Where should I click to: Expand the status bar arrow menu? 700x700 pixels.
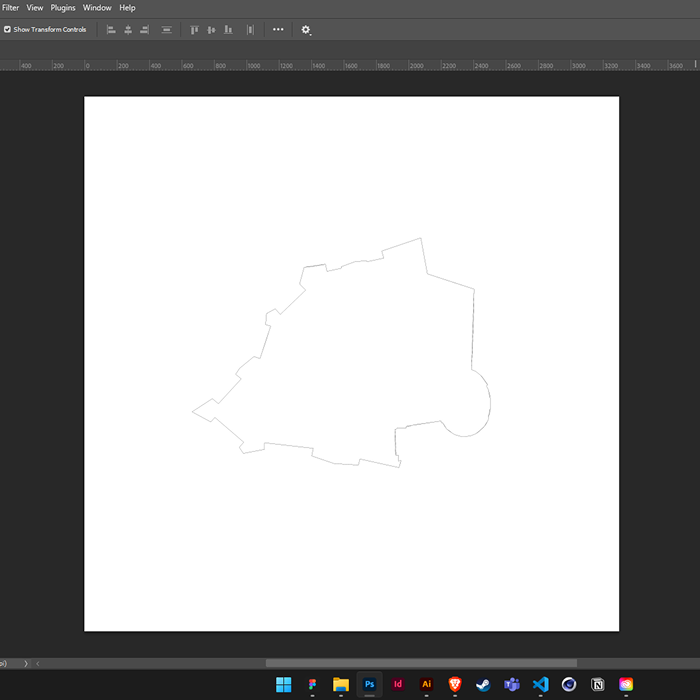coord(26,664)
